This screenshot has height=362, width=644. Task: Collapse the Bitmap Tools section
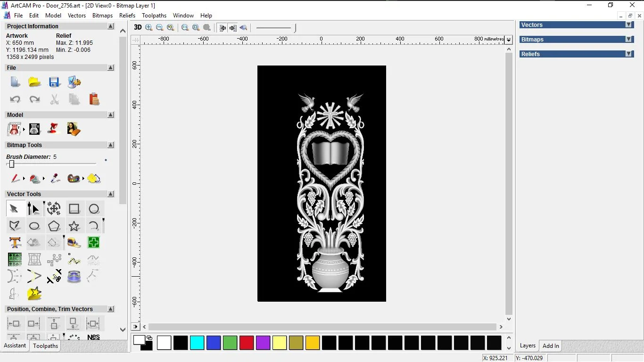pos(111,145)
